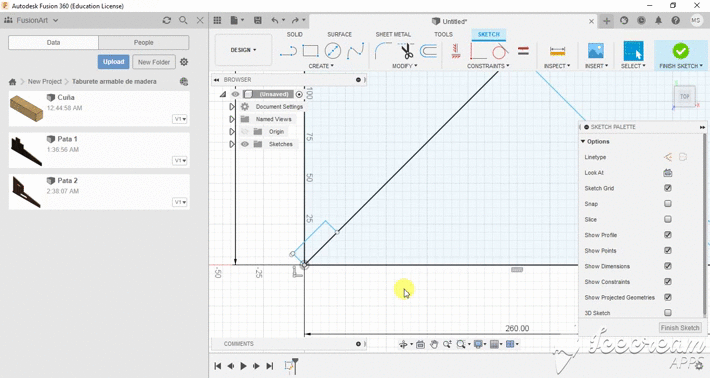Select the Fillet tool
The image size is (710, 378).
point(383,51)
